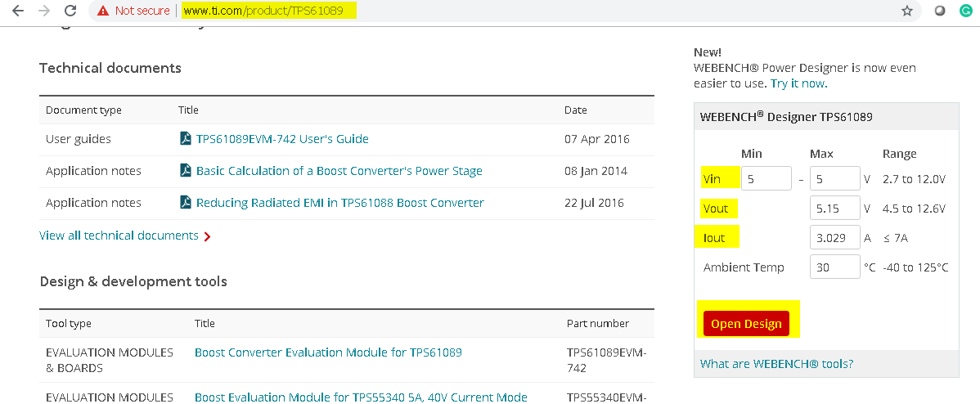Click the Design & development tools heading
980x404 pixels.
pos(133,281)
